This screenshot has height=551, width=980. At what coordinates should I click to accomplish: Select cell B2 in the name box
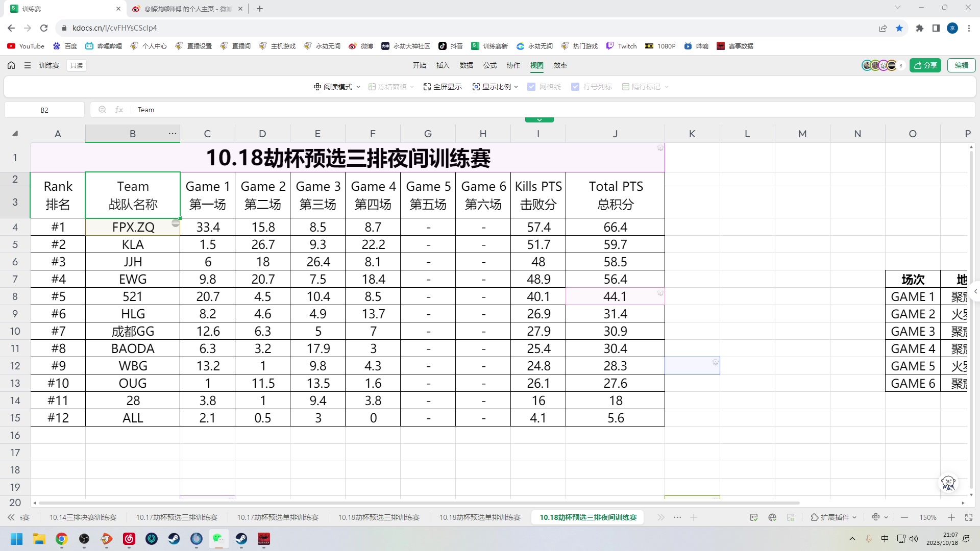pyautogui.click(x=44, y=110)
